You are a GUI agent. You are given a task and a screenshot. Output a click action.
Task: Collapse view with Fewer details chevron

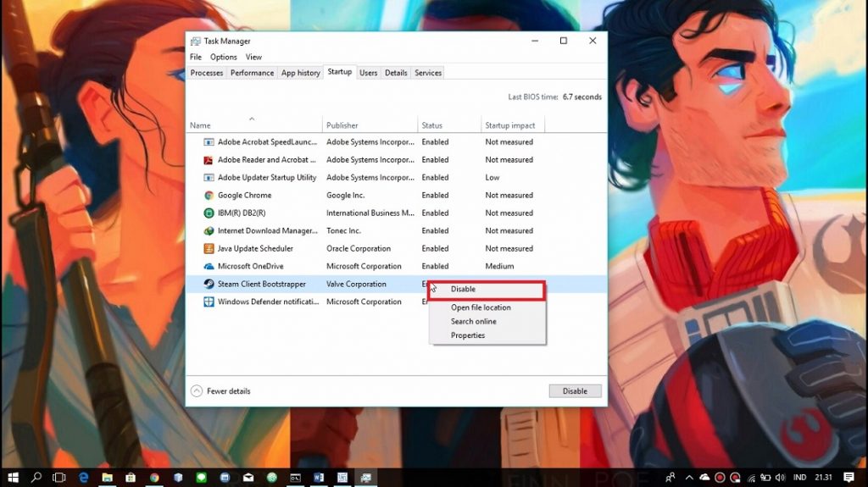[x=197, y=391]
